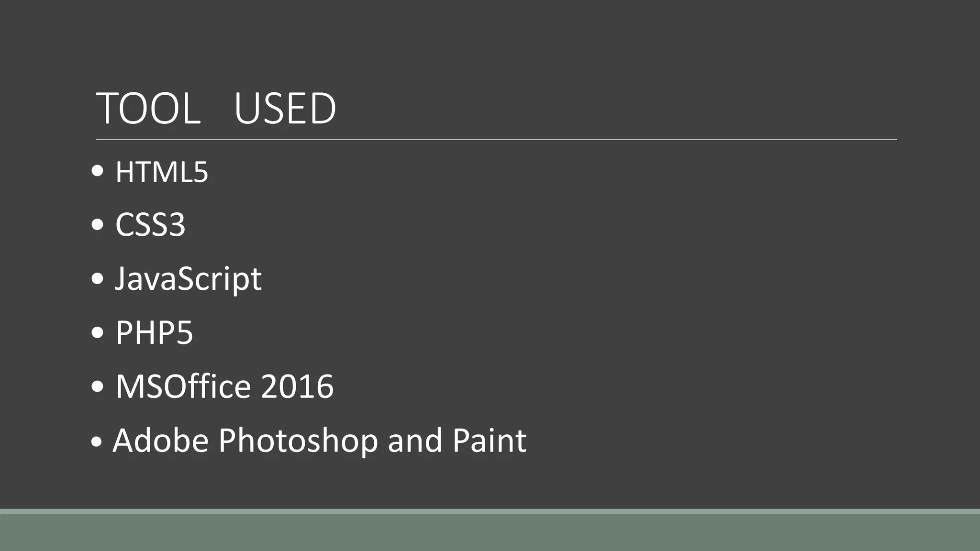Click the word Paint in last bullet
The width and height of the screenshot is (980, 551).
(490, 441)
